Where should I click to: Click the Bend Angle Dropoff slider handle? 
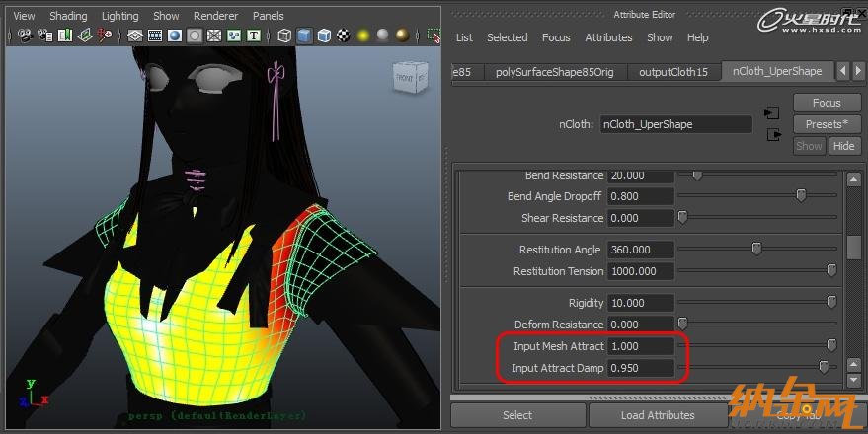click(x=801, y=195)
